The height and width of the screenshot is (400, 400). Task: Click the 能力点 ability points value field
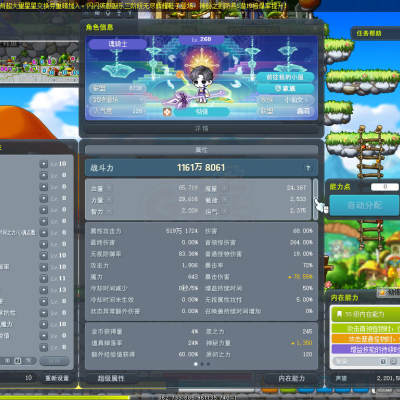(385, 187)
